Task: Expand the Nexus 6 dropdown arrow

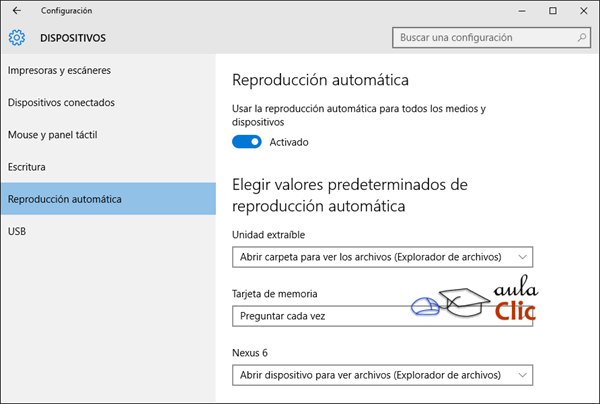Action: coord(522,375)
